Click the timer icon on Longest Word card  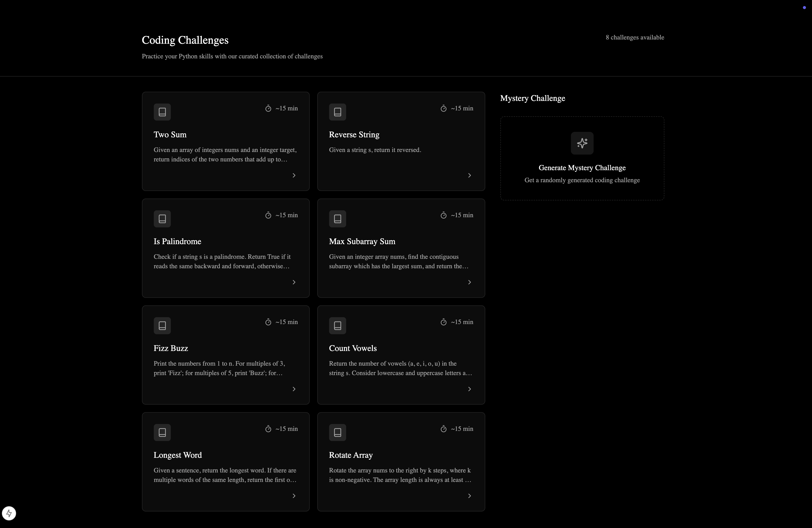pos(268,429)
